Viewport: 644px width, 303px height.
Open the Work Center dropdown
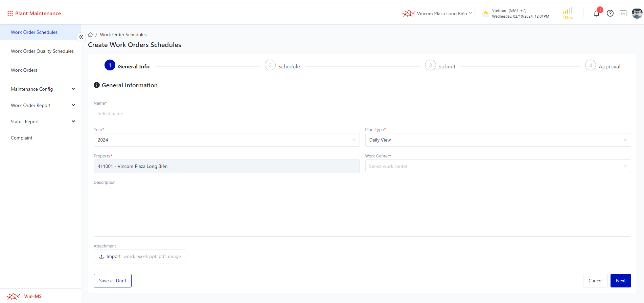(498, 166)
